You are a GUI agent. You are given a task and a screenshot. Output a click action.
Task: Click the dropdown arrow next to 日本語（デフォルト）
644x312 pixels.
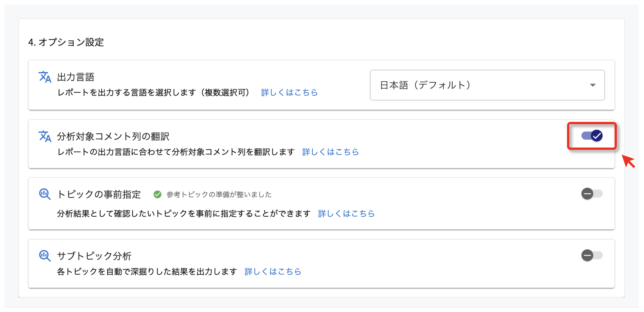(593, 85)
